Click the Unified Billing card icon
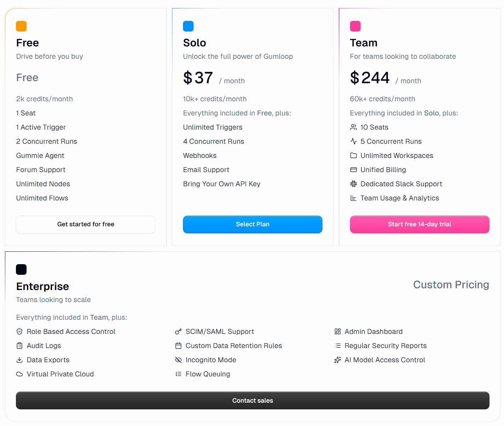Viewport: 504px width, 426px height. click(353, 170)
